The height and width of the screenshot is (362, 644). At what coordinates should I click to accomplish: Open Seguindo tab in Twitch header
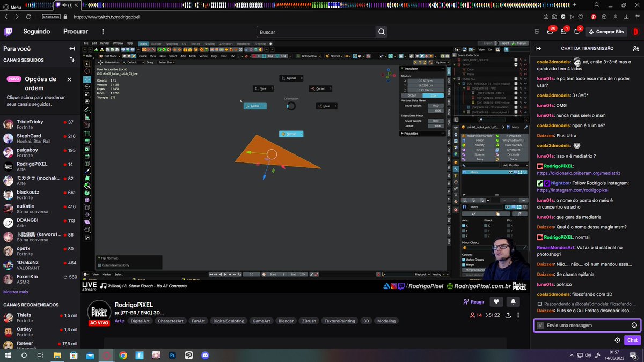pos(36,32)
